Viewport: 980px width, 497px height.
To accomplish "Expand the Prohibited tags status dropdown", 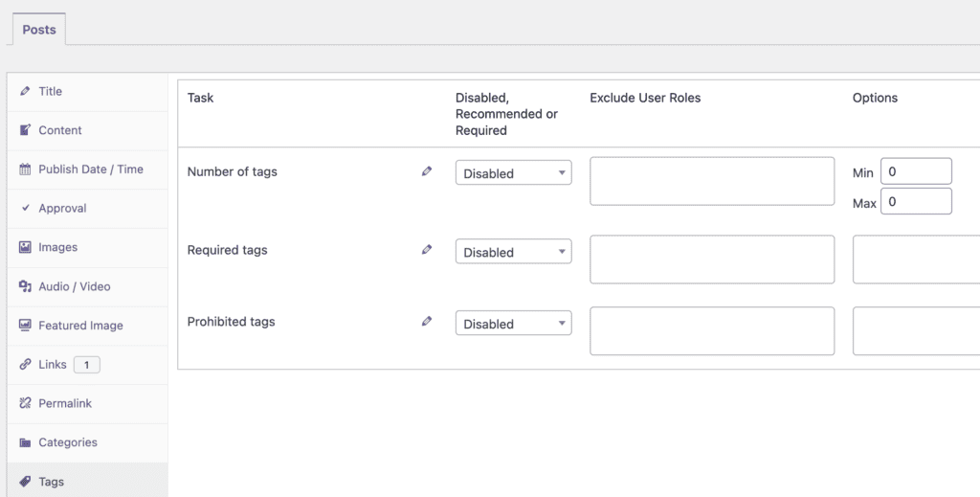I will [513, 324].
